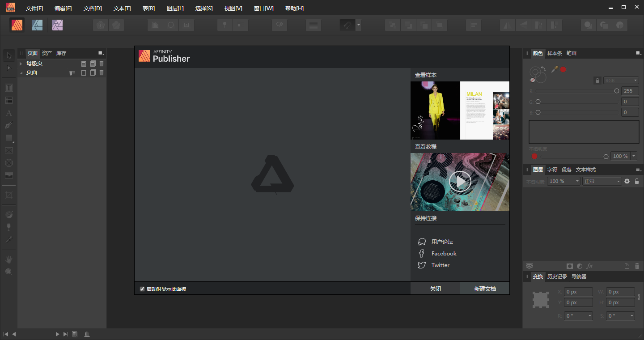Click the 查看教程 video thumbnail

point(460,182)
